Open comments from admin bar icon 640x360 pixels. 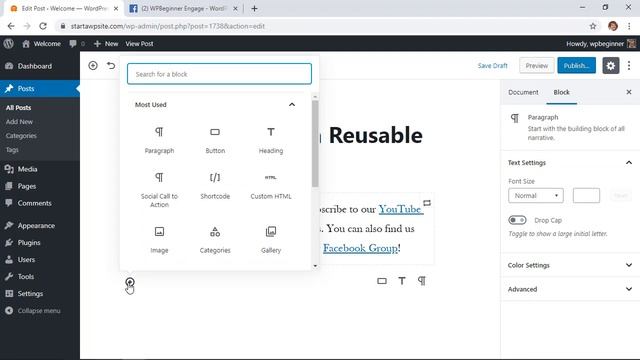point(76,44)
